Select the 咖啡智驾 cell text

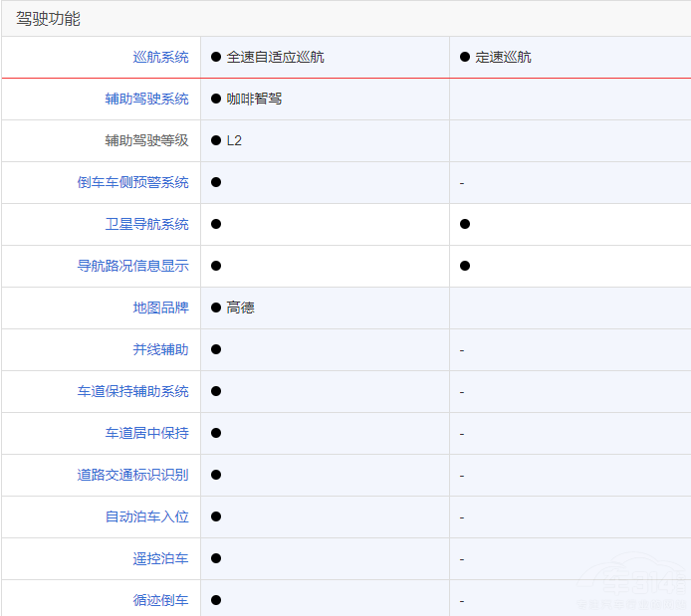[x=253, y=99]
